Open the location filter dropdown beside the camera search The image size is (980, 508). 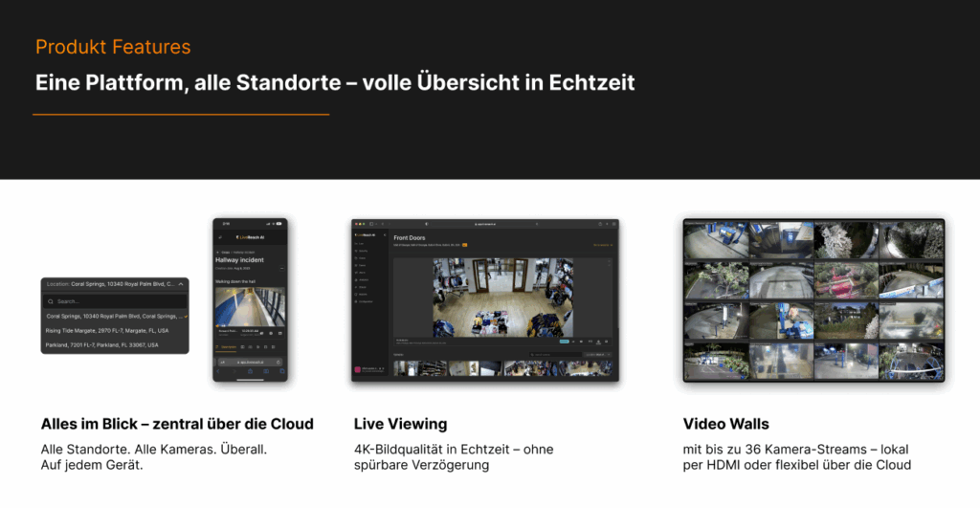tap(597, 355)
